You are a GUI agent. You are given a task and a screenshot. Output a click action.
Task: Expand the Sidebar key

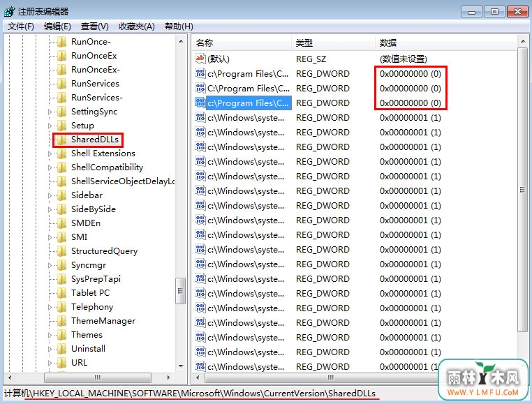click(x=50, y=196)
